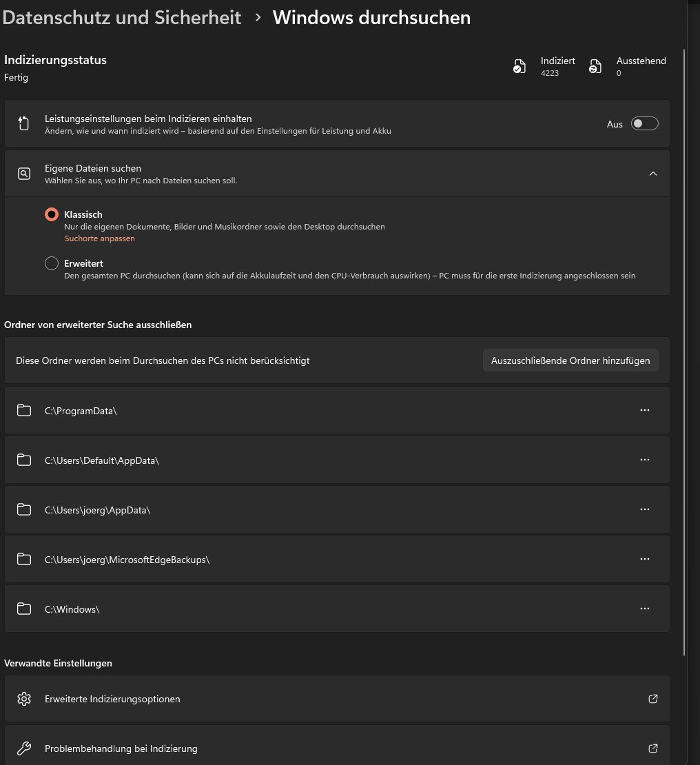This screenshot has height=765, width=700.
Task: Collapse the Eigene Dateien suchen section
Action: pyautogui.click(x=653, y=174)
